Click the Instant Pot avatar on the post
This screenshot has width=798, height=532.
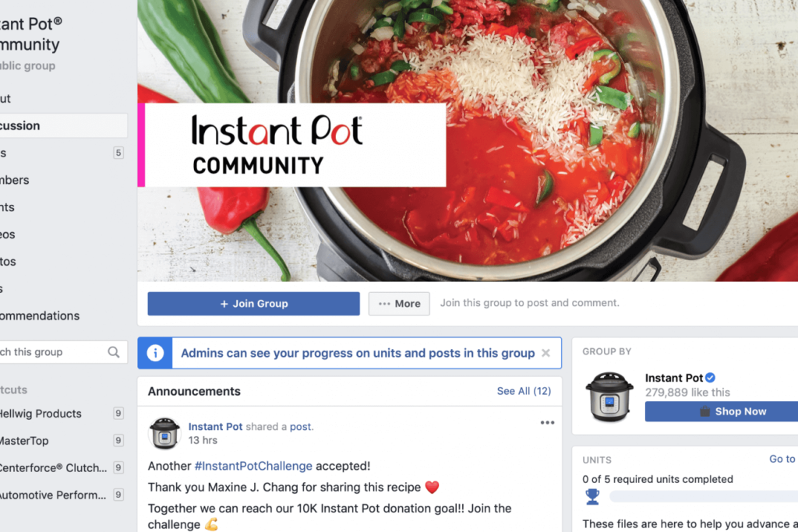(x=164, y=433)
